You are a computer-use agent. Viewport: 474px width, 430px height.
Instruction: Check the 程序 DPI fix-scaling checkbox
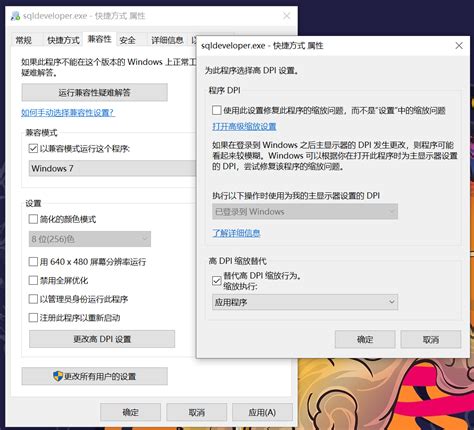[217, 110]
